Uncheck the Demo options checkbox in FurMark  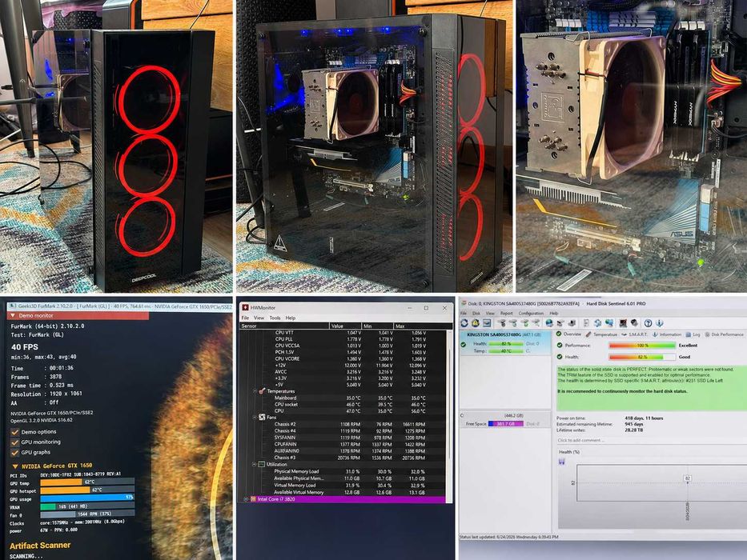(x=14, y=432)
